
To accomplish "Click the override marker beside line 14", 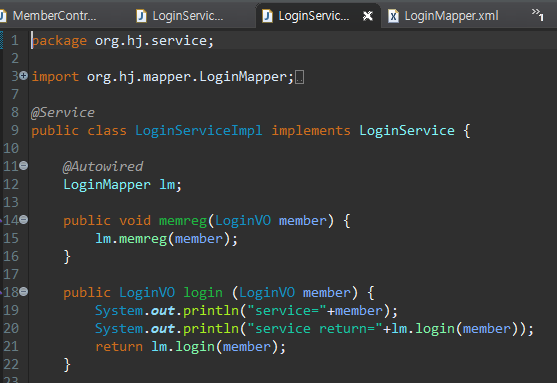I will point(1,220).
